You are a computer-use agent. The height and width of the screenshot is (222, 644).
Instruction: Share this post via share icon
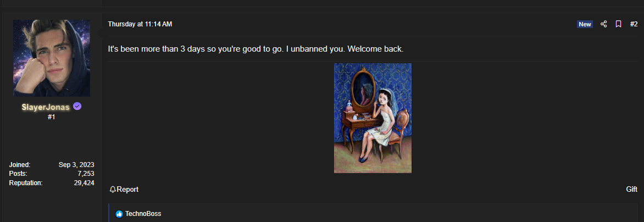point(603,24)
